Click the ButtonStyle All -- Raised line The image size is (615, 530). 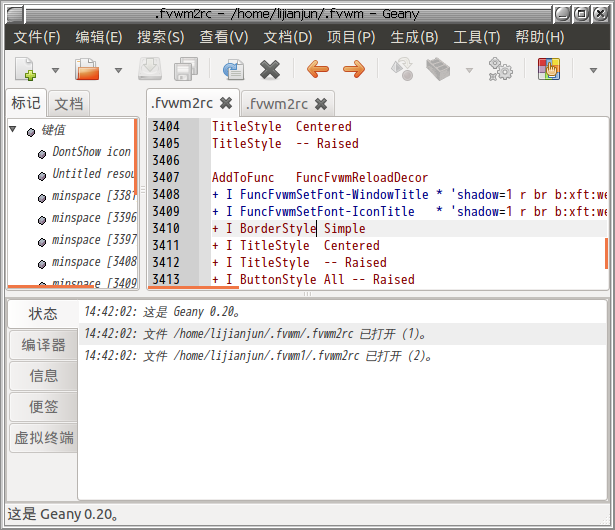[x=313, y=280]
